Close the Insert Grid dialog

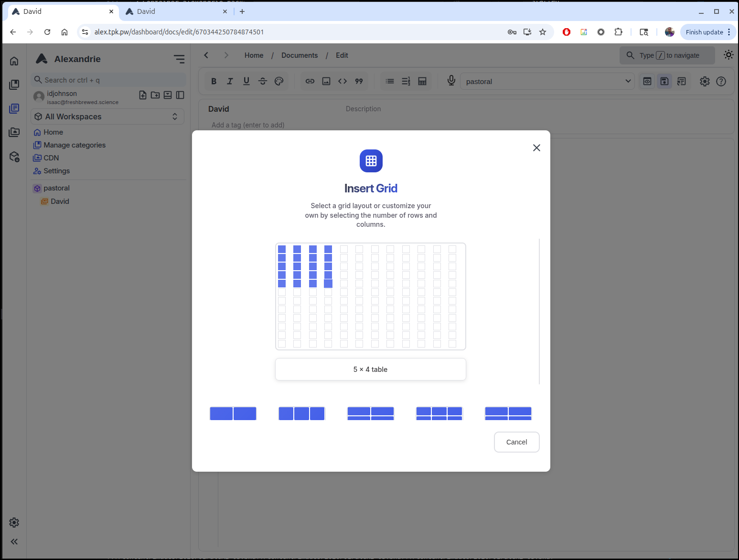pos(536,148)
